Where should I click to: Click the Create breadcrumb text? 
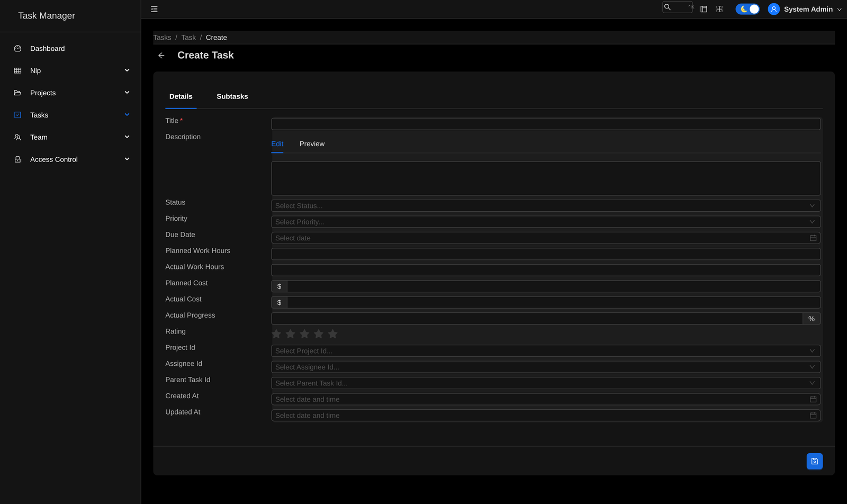[217, 38]
